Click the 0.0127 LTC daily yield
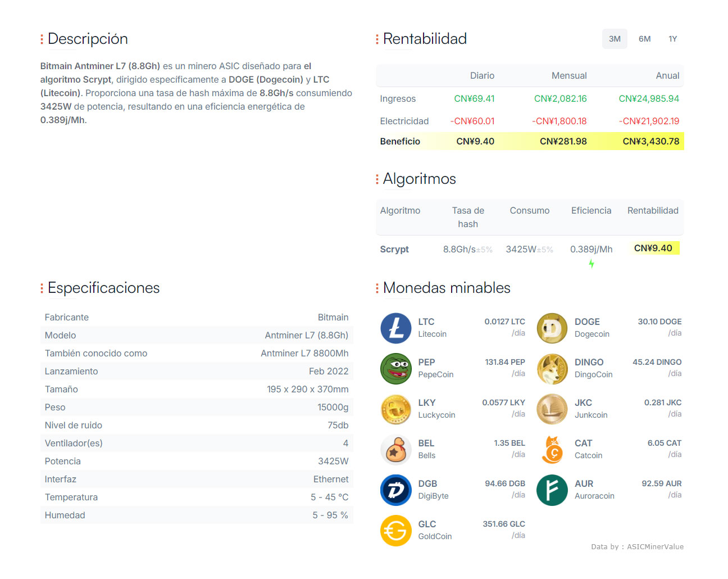 coord(505,322)
